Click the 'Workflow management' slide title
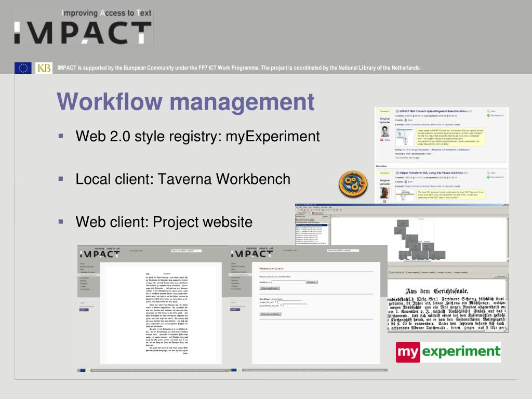 (185, 102)
